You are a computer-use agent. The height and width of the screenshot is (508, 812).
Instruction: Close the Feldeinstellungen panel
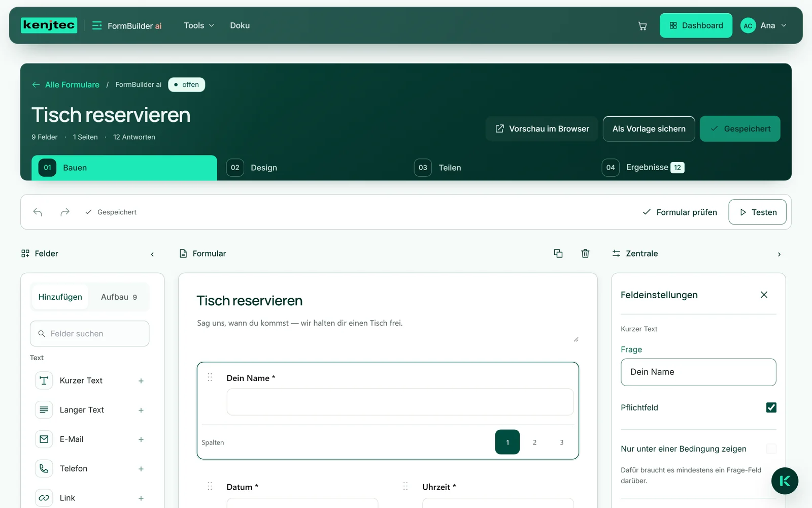764,295
